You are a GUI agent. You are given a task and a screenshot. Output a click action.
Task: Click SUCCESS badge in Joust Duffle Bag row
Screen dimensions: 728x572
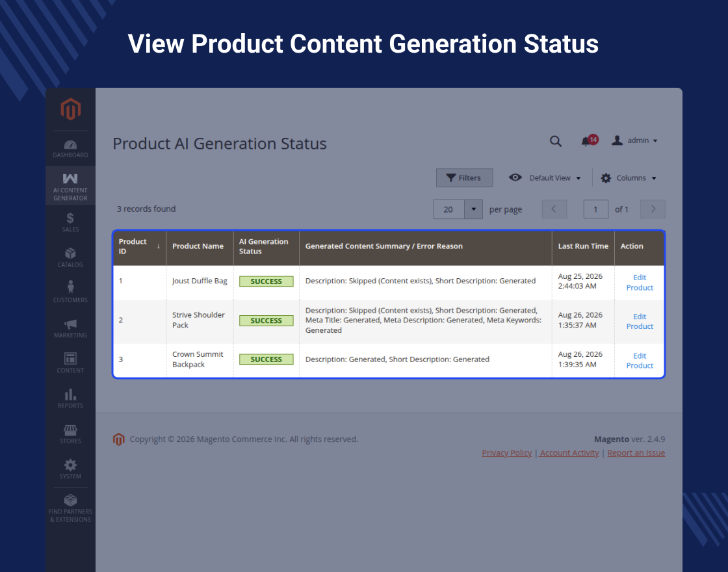point(266,281)
